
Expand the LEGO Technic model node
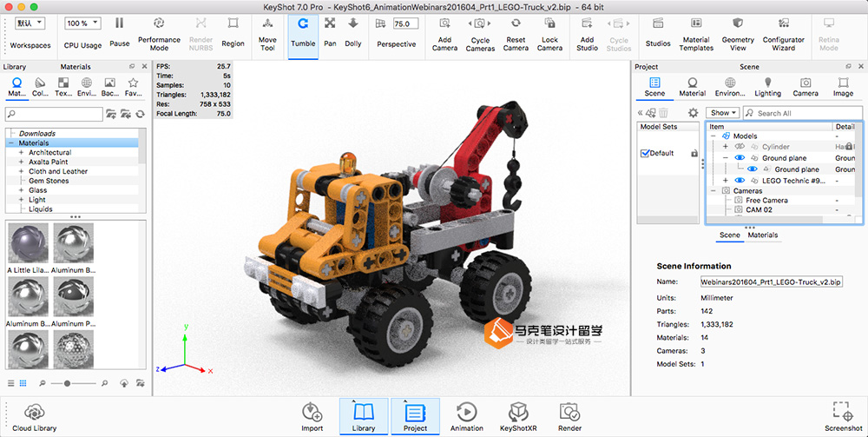tap(725, 181)
